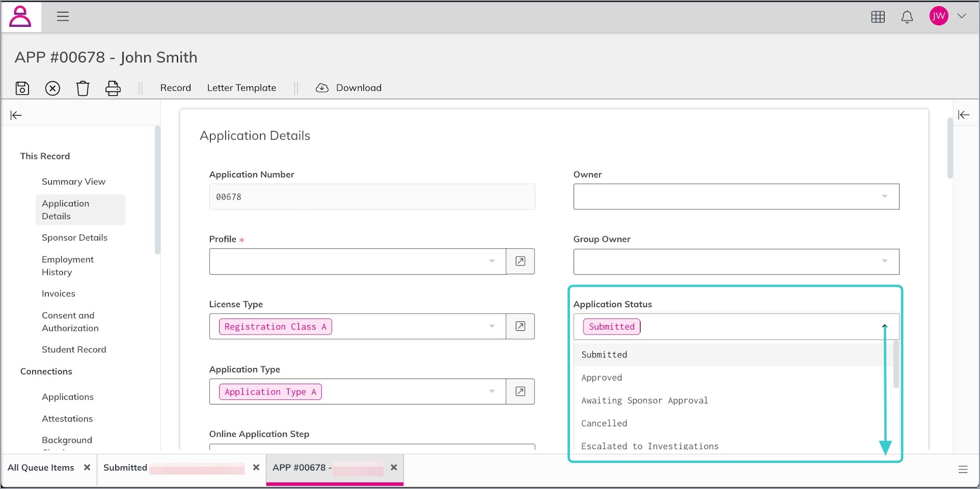
Task: Open Application Type external link icon
Action: [520, 392]
